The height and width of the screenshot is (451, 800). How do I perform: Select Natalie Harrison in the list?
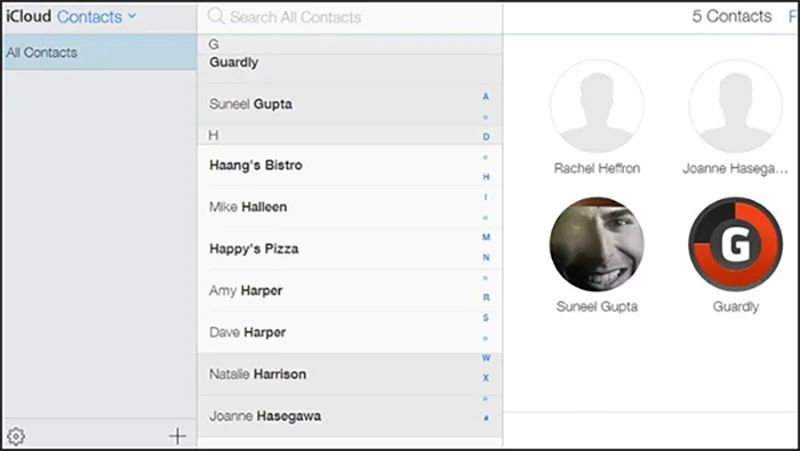click(x=349, y=374)
